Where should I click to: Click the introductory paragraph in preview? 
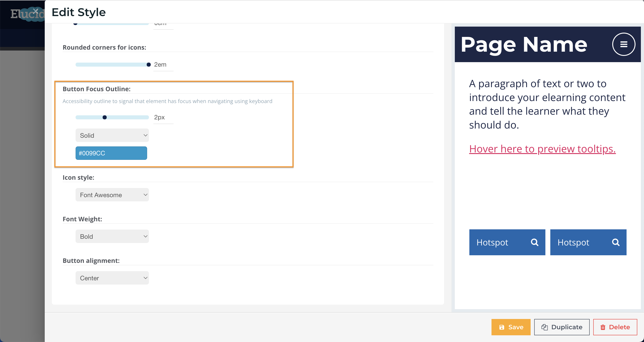[547, 104]
